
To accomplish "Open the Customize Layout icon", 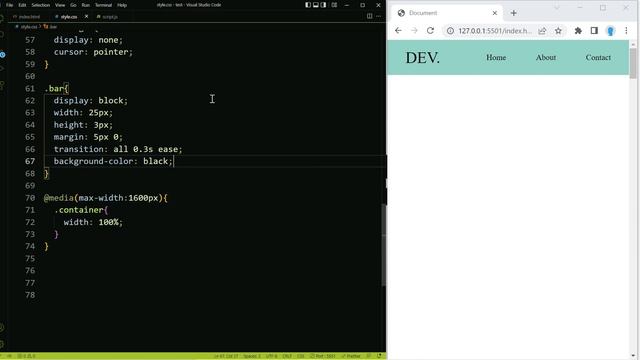I will [334, 5].
